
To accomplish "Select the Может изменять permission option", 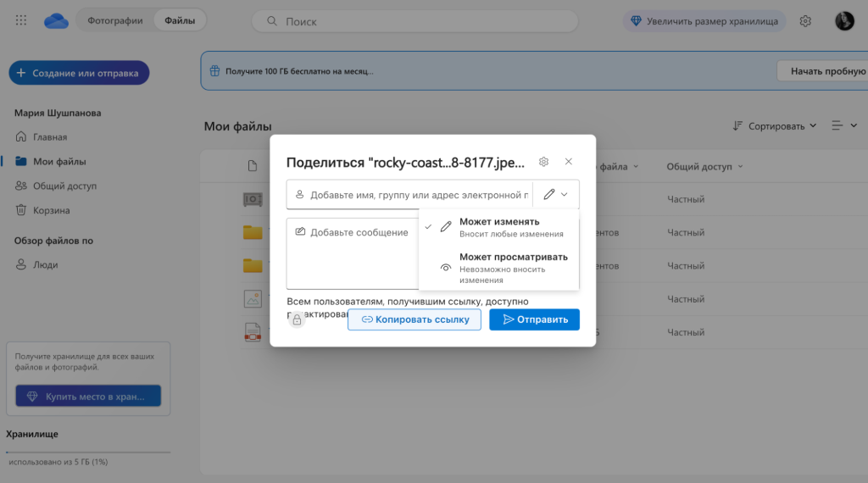I will tap(498, 227).
